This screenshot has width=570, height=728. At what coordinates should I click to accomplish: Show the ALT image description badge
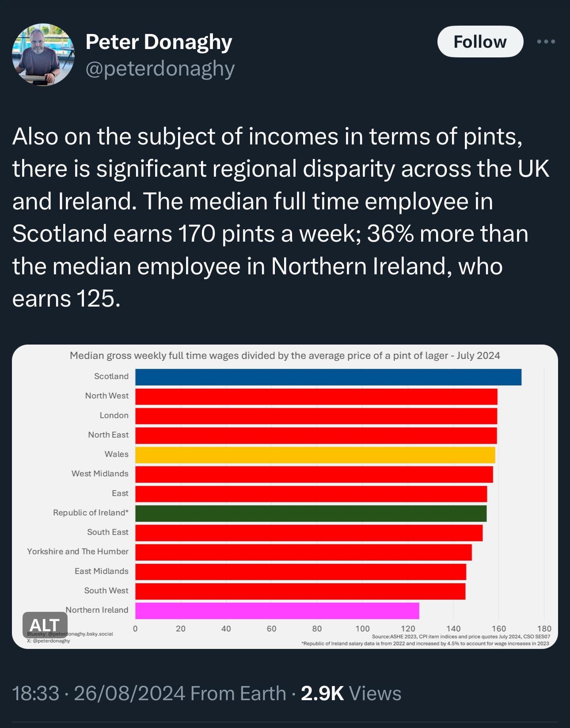point(45,625)
